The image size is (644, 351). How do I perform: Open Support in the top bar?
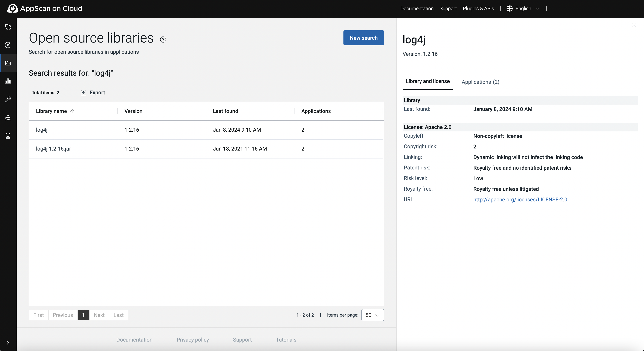pyautogui.click(x=448, y=9)
